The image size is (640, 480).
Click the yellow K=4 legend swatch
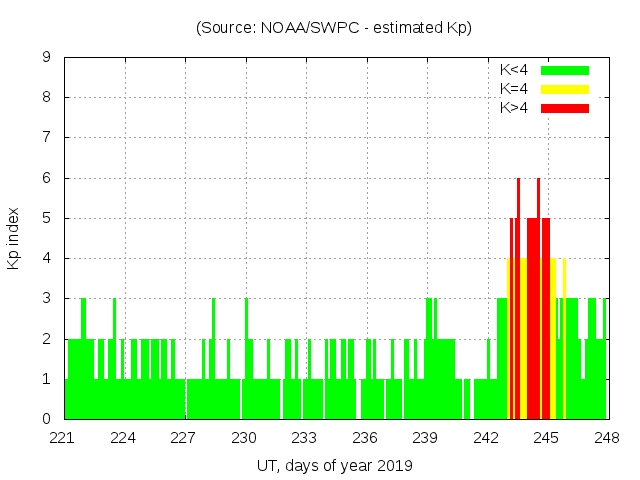(564, 89)
